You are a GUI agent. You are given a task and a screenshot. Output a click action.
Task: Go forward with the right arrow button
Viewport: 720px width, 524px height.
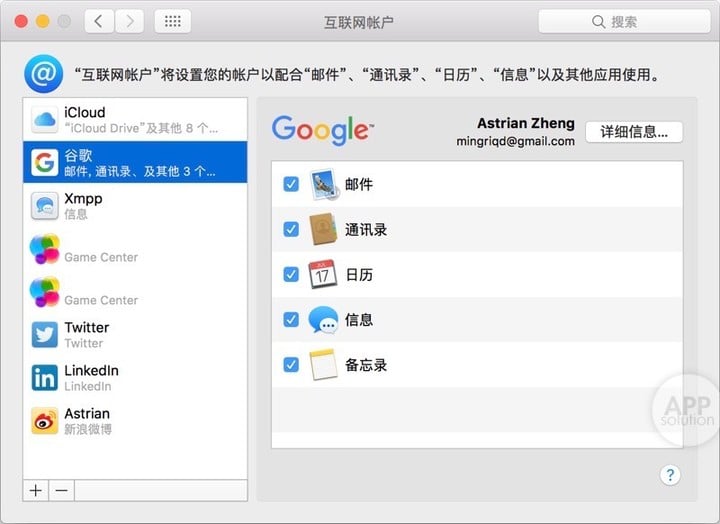pyautogui.click(x=129, y=21)
